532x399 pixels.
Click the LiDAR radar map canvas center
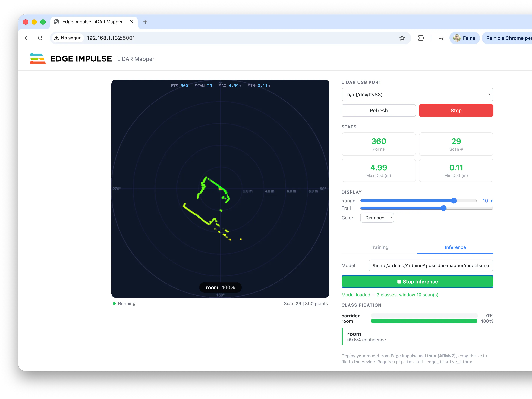tap(220, 189)
